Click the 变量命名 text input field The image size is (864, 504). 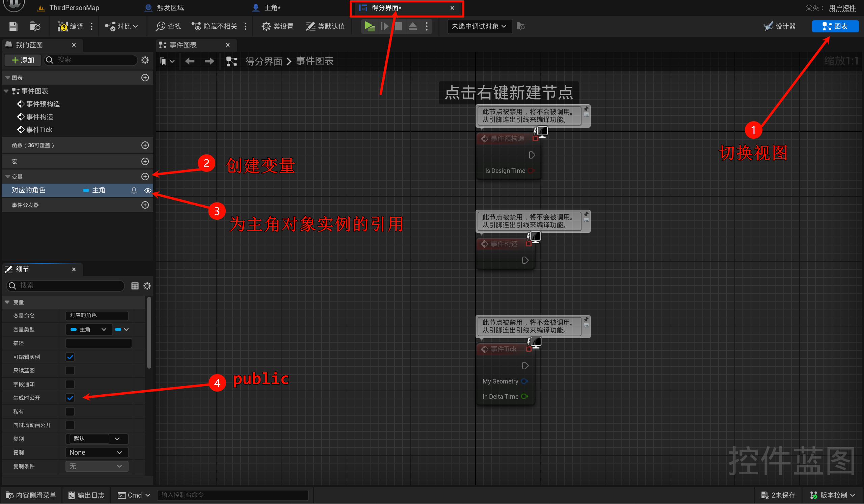pos(97,315)
